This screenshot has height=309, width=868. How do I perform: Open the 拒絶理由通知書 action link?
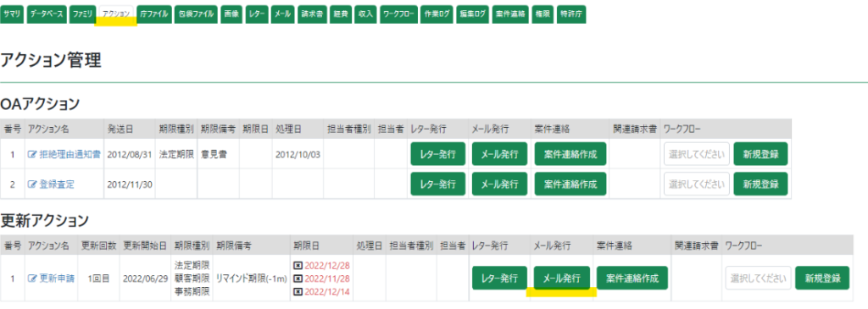click(70, 154)
